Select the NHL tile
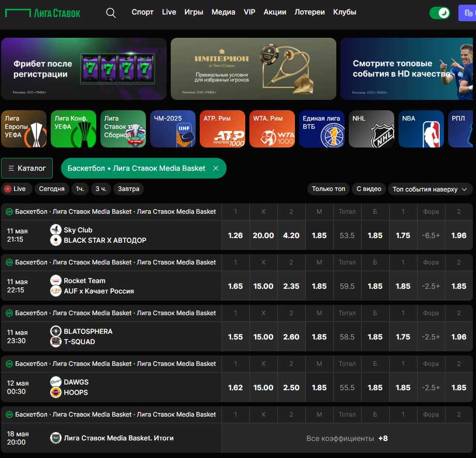The image size is (476, 458). 371,129
